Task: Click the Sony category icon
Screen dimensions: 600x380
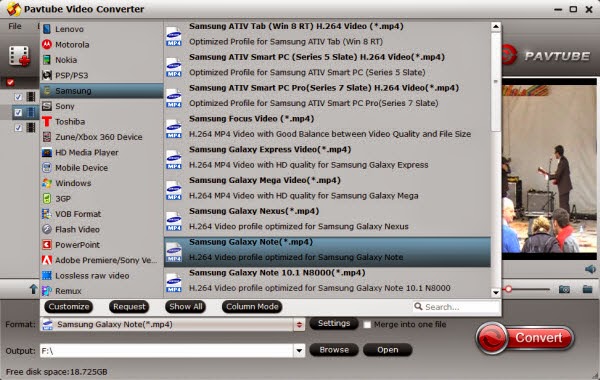Action: click(47, 106)
